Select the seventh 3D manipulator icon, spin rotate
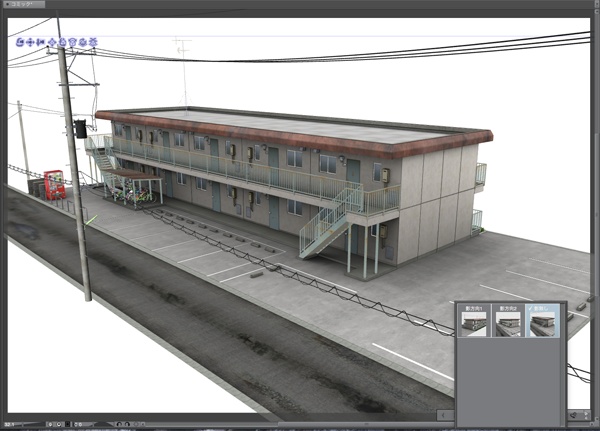This screenshot has width=600, height=431. (x=83, y=42)
